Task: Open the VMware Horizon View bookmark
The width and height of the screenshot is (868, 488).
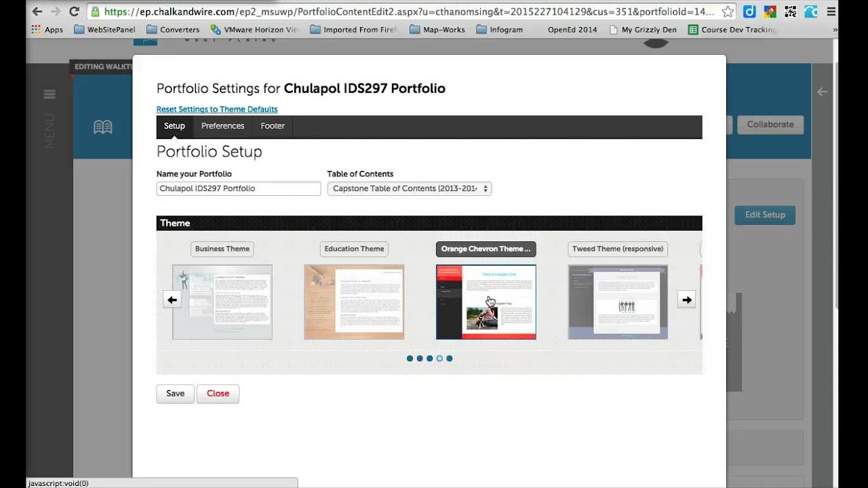Action: pos(254,30)
